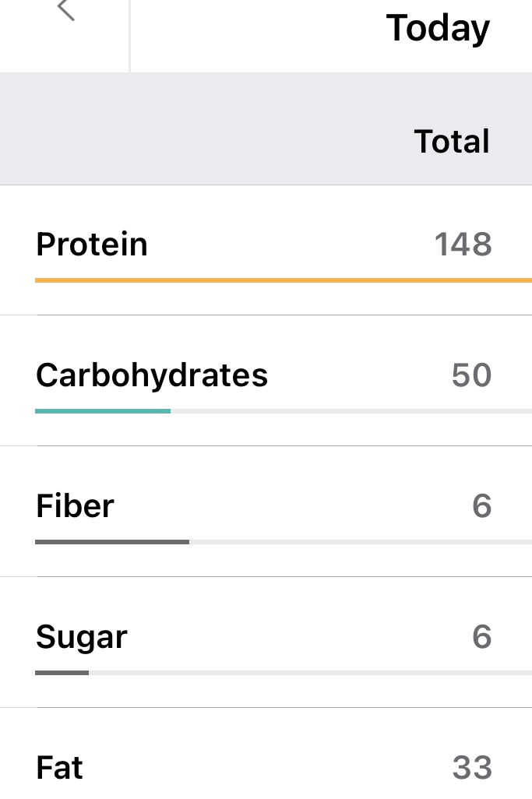Click the unfilled part of Sugar bar
The width and height of the screenshot is (532, 799).
pyautogui.click(x=310, y=672)
